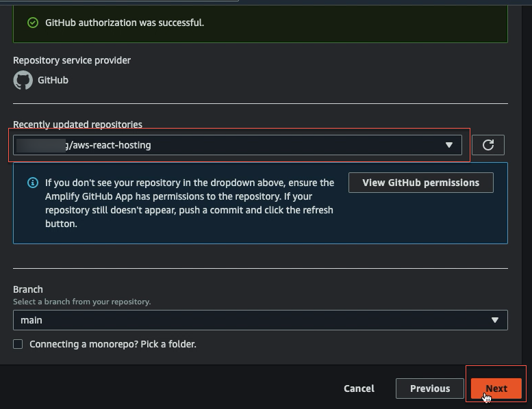Go back with the Previous button
Viewport: 532px width, 409px height.
pos(429,388)
